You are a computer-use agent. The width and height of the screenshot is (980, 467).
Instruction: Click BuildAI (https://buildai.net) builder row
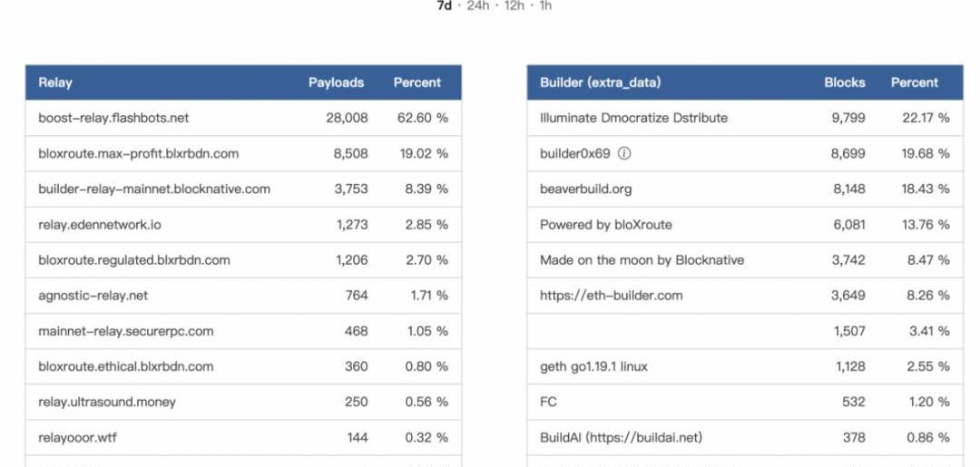(745, 438)
